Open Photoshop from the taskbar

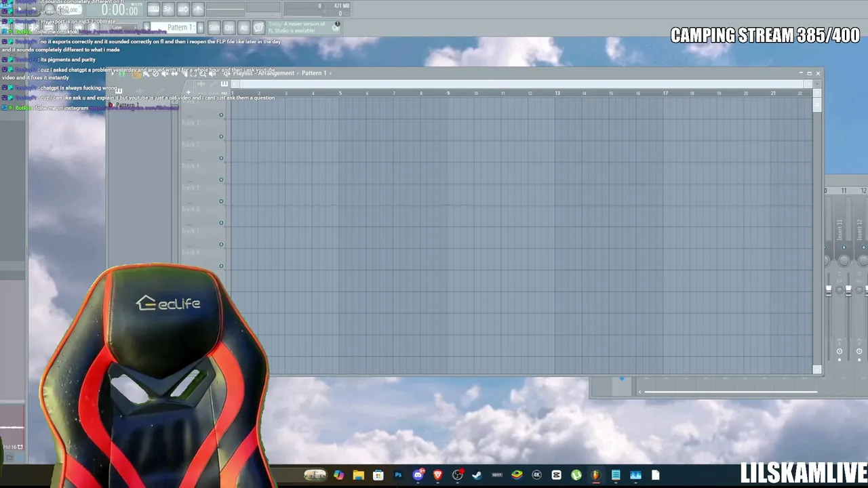tap(398, 475)
